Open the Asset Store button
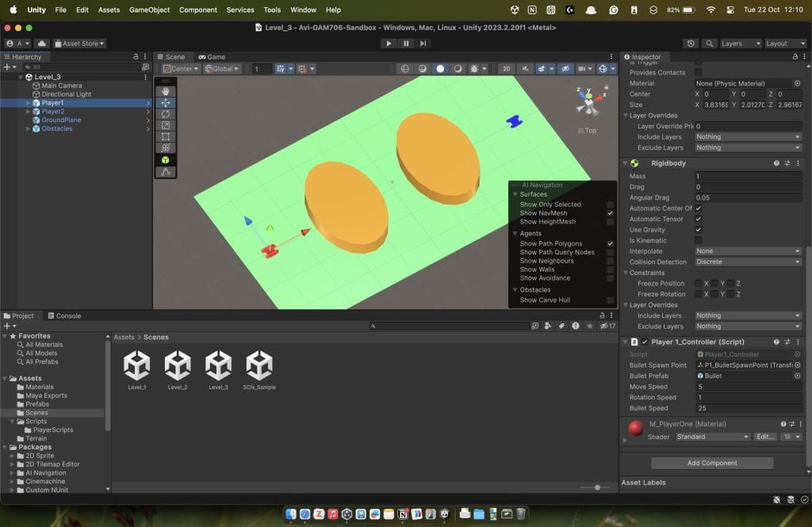The width and height of the screenshot is (812, 527). (80, 44)
